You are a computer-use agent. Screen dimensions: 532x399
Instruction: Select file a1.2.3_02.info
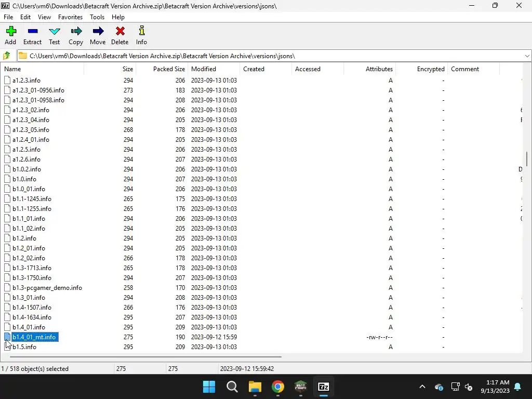click(x=31, y=110)
